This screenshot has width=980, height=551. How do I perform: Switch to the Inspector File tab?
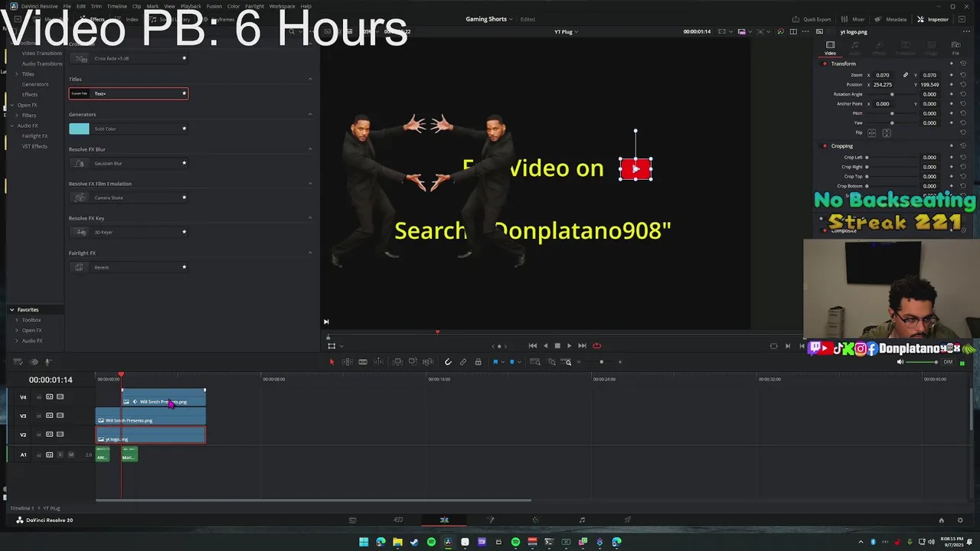955,48
